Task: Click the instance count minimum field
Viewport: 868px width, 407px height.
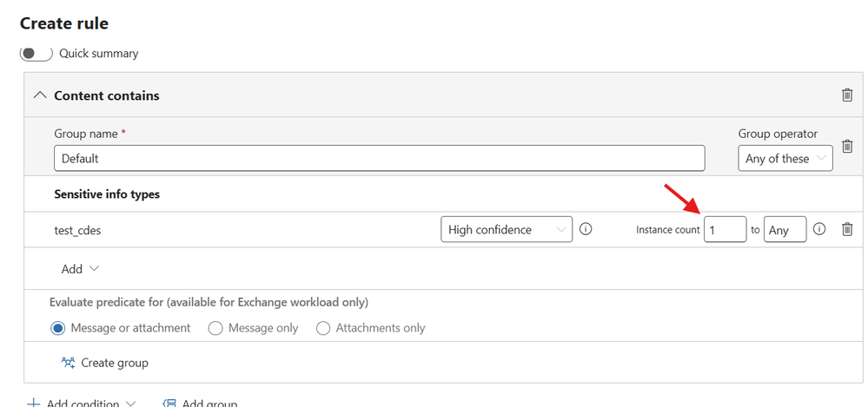Action: 726,229
